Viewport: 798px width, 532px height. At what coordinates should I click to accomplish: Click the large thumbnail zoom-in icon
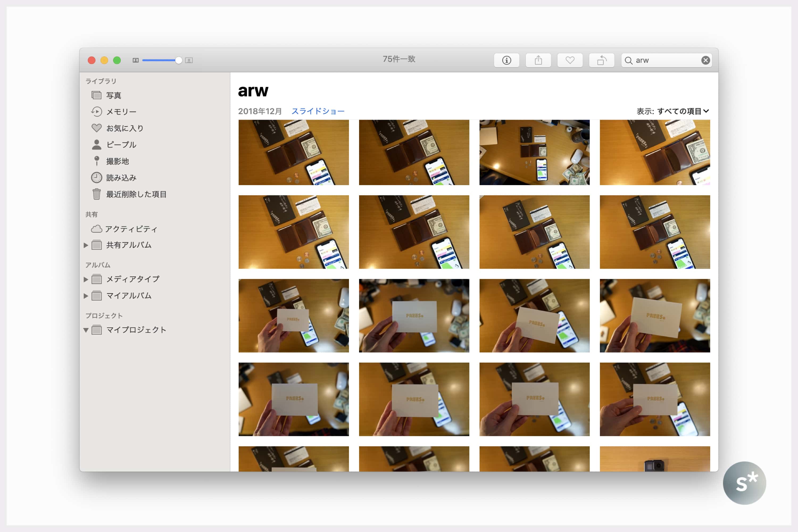pyautogui.click(x=189, y=60)
